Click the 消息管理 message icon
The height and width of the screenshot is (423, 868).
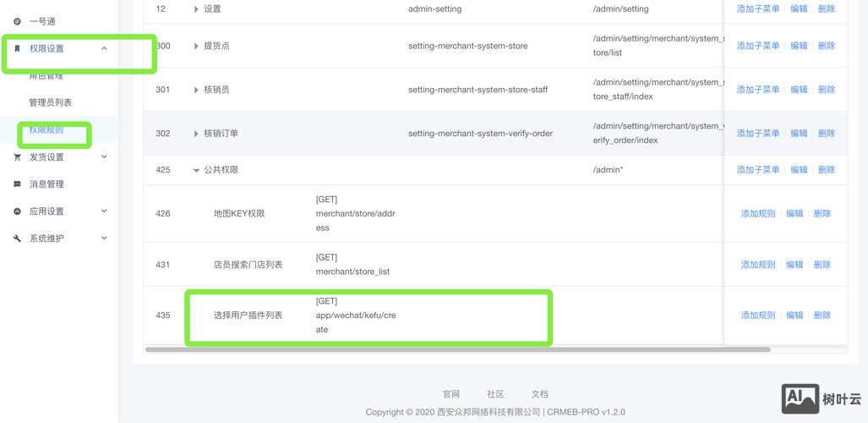[x=17, y=184]
